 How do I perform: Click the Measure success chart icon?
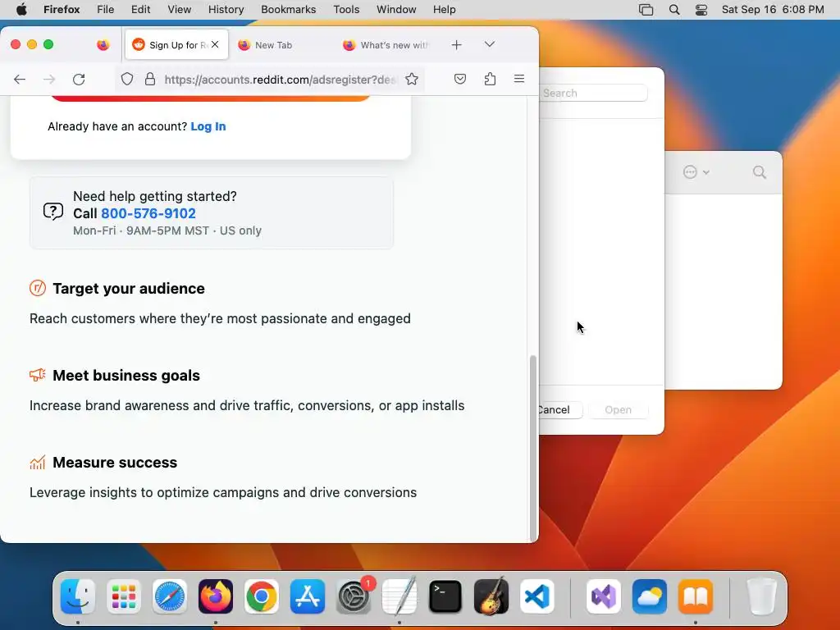pos(38,462)
